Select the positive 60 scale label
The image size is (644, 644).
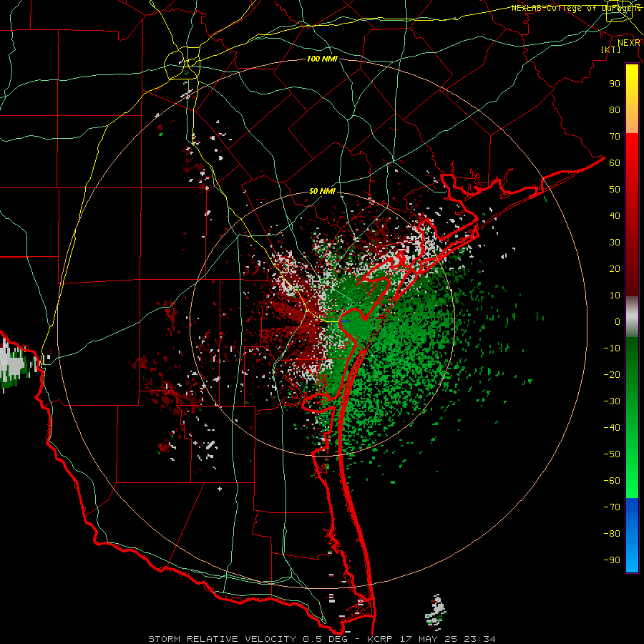615,163
